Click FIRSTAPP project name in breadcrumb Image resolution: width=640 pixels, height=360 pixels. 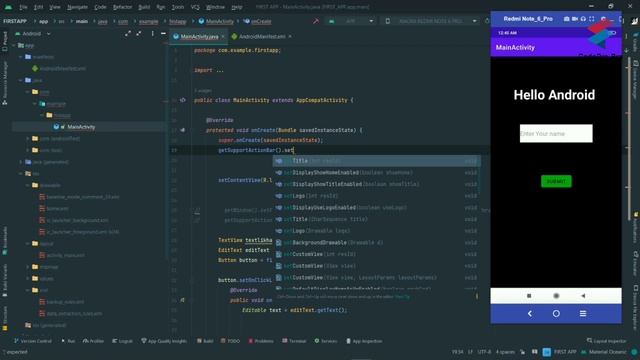click(15, 21)
